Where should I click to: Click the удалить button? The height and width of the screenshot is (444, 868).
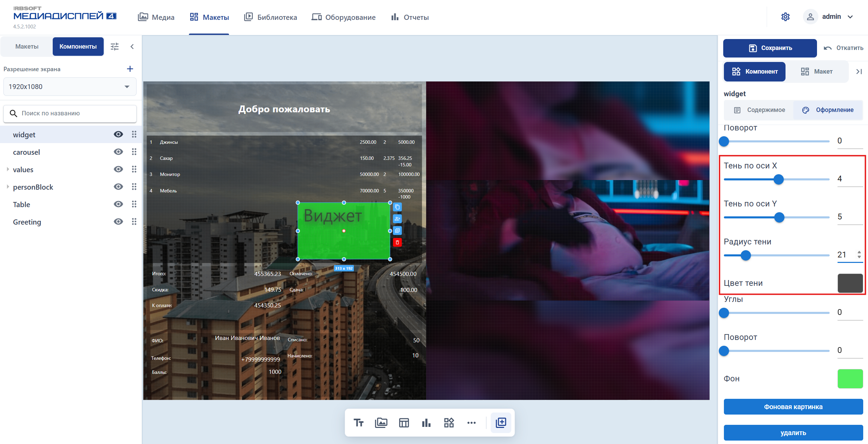coord(793,433)
